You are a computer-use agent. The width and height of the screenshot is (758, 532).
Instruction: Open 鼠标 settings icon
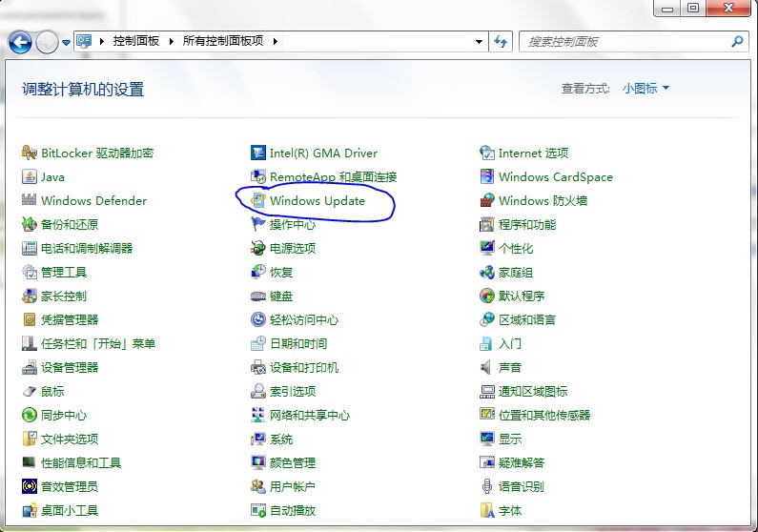(x=29, y=391)
